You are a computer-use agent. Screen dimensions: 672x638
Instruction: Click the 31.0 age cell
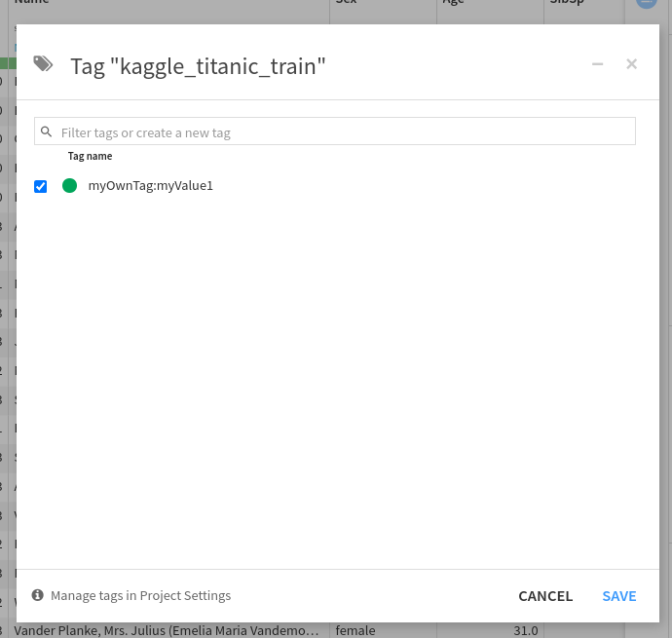(525, 630)
